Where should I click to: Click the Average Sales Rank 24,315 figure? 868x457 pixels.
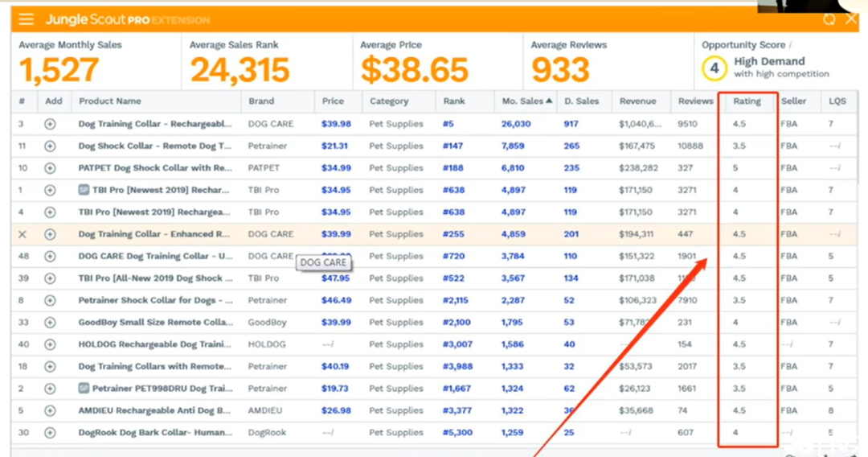tap(240, 70)
